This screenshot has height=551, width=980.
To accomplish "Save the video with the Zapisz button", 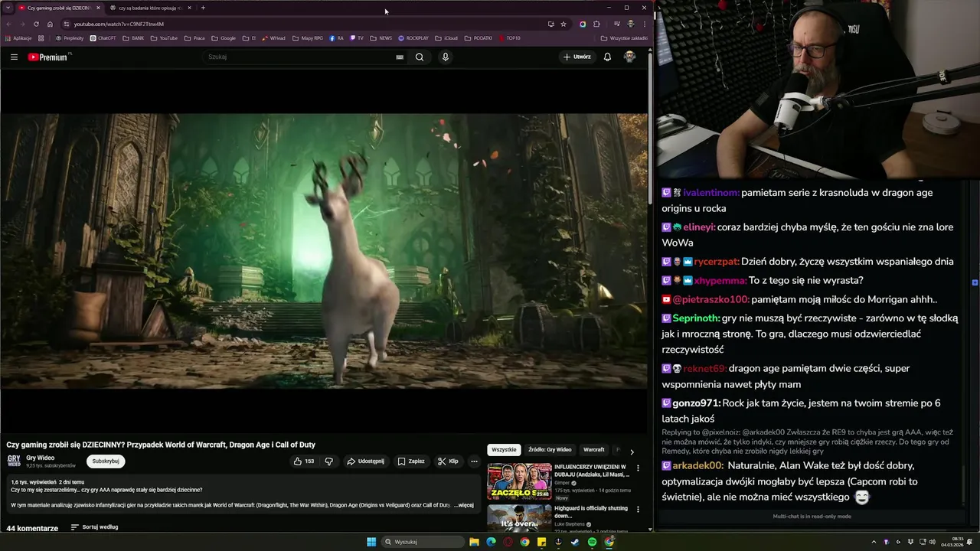I will pos(411,461).
